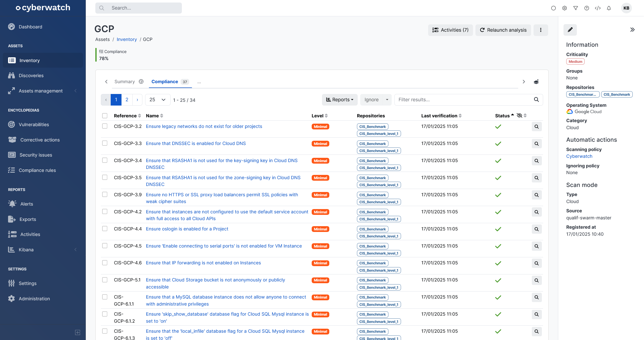Expand the Kibana submenu in sidebar
This screenshot has height=340, width=644.
(x=75, y=250)
